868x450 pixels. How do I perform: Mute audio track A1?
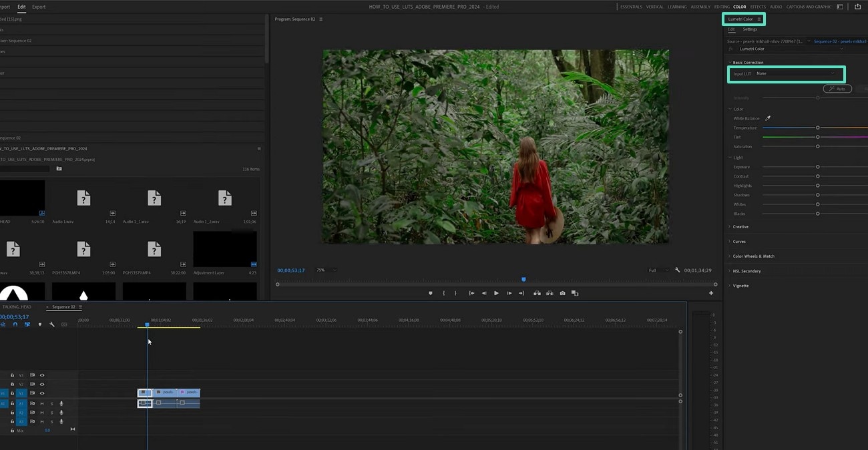coord(41,403)
